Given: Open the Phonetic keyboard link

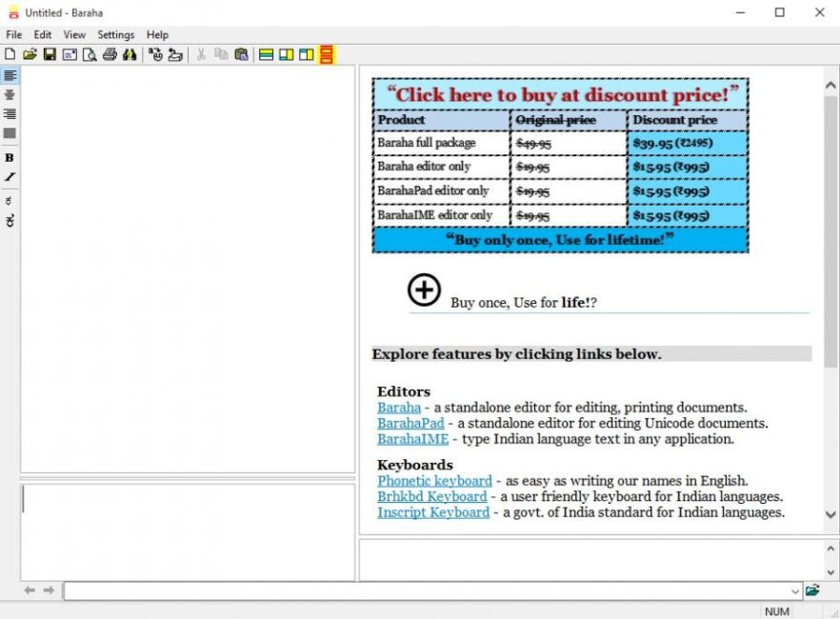Looking at the screenshot, I should coord(434,481).
